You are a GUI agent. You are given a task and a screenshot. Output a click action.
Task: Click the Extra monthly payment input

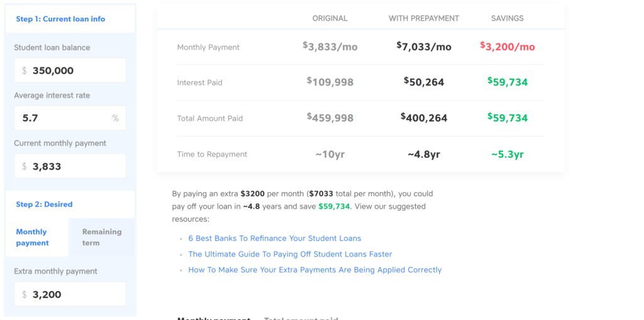70,294
